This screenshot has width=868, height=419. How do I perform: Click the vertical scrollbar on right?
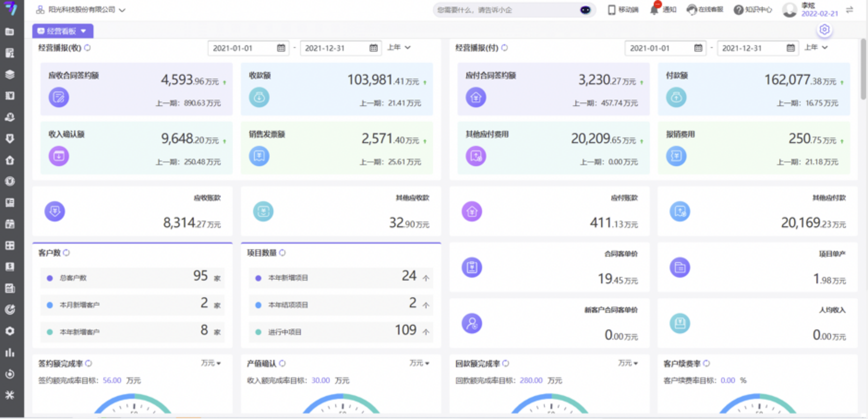863,69
